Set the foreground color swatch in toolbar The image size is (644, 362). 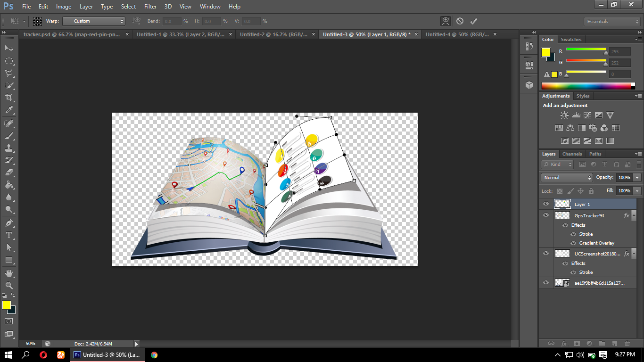6,305
